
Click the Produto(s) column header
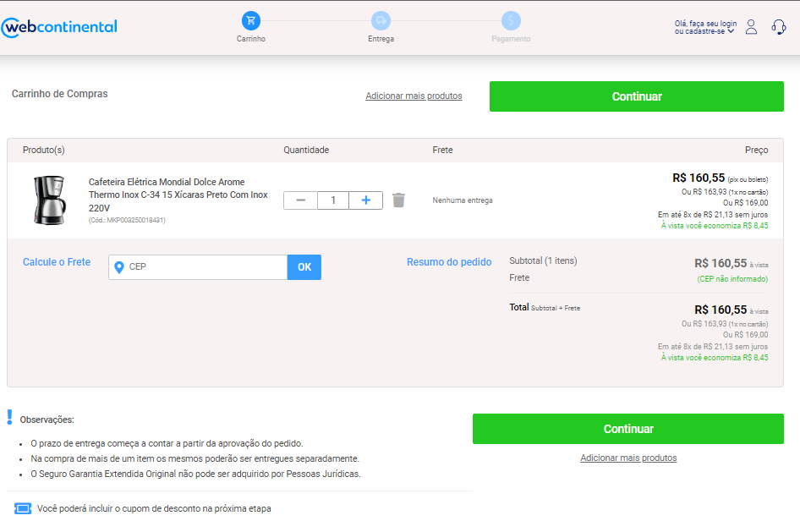pyautogui.click(x=44, y=150)
